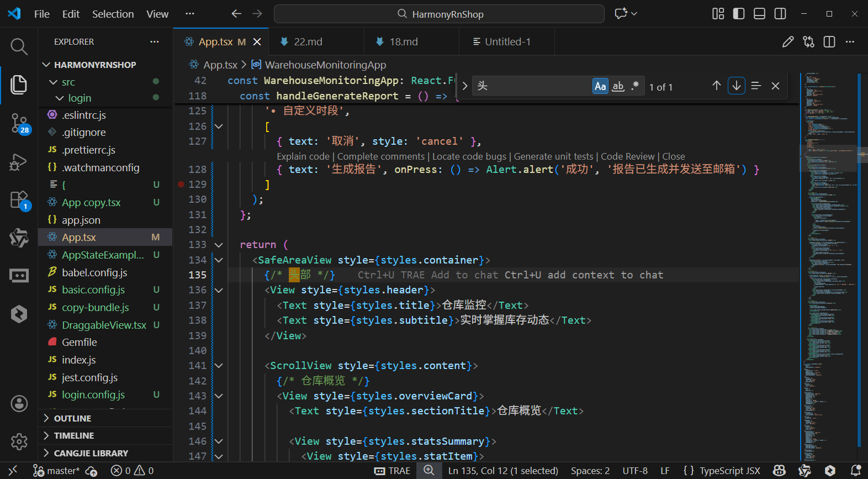868x479 pixels.
Task: Toggle the bottom panel visibility
Action: point(759,14)
